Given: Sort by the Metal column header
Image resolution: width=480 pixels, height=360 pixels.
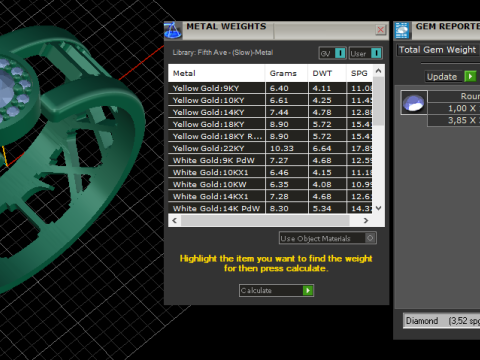Looking at the screenshot, I should (217, 73).
